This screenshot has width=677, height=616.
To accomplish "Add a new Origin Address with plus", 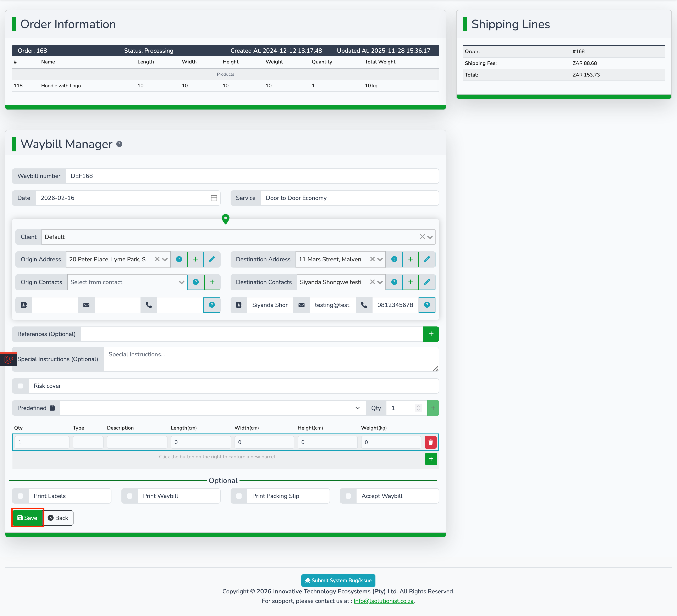I will point(196,259).
